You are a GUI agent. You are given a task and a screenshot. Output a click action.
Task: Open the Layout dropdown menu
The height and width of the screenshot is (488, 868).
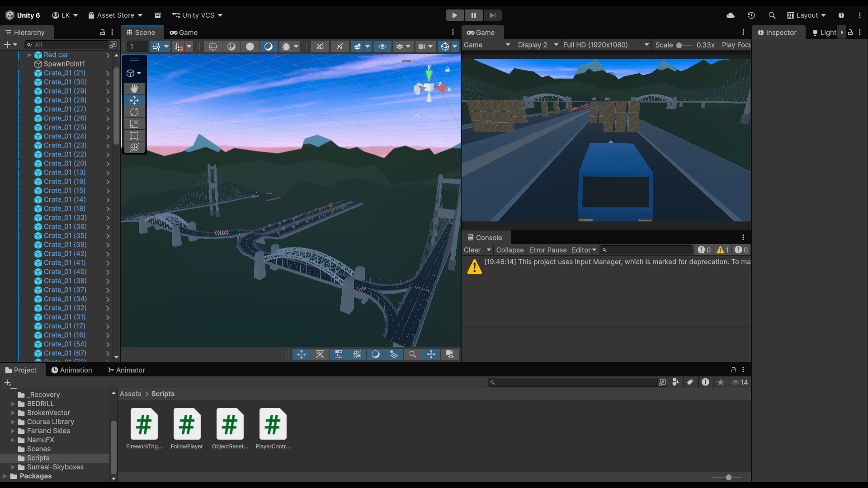click(807, 15)
